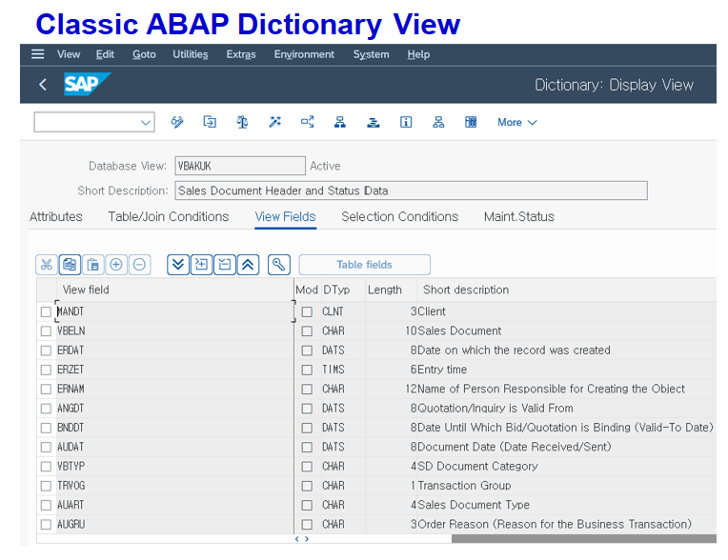The width and height of the screenshot is (728, 560).
Task: Click scroll-left arrow under the view field column
Action: (297, 539)
